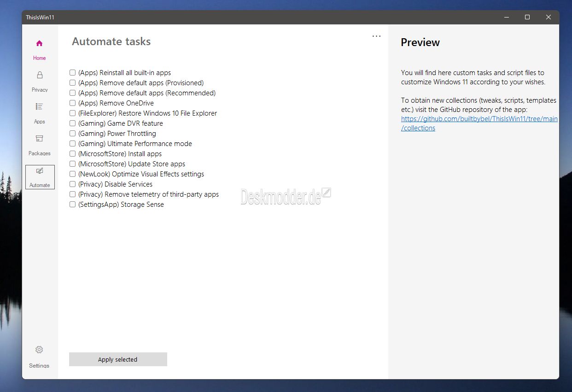Open the three-dots more options menu
Screen dimensions: 572x392
[x=376, y=36]
